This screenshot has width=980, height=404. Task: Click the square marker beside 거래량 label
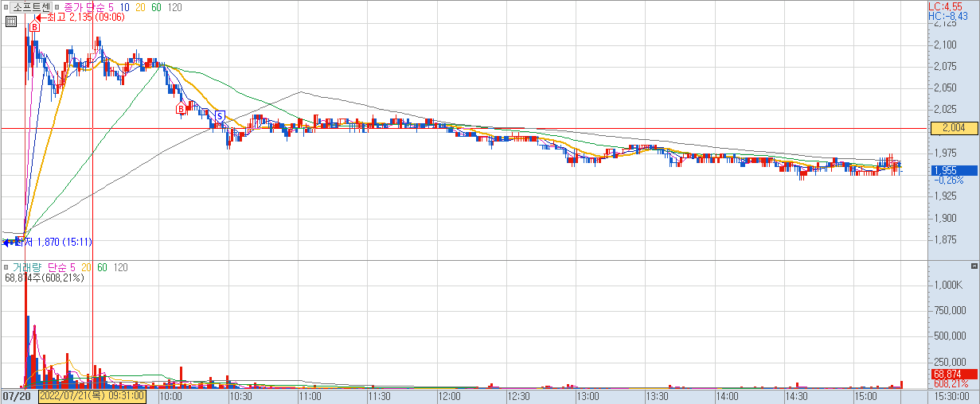(6, 266)
